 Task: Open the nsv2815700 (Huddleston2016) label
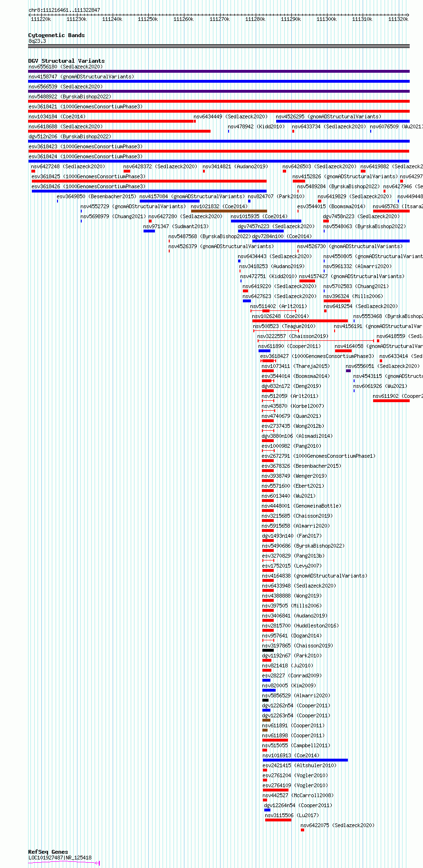point(300,626)
